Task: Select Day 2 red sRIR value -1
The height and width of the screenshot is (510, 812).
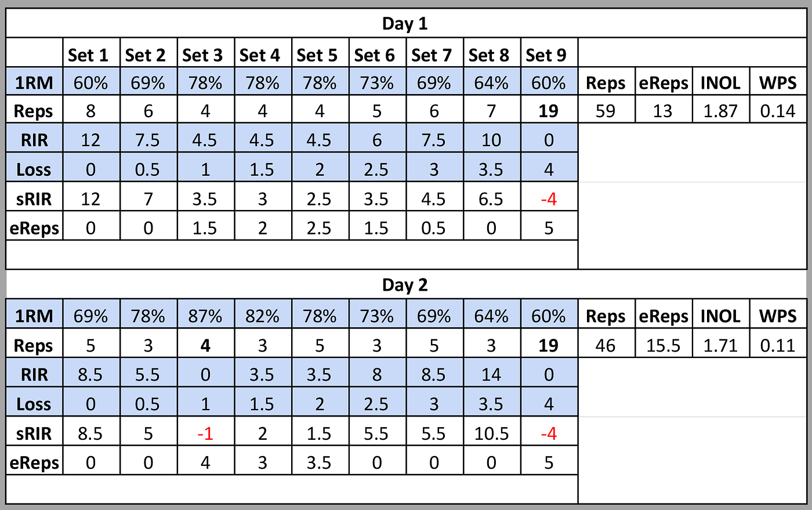Action: (205, 433)
